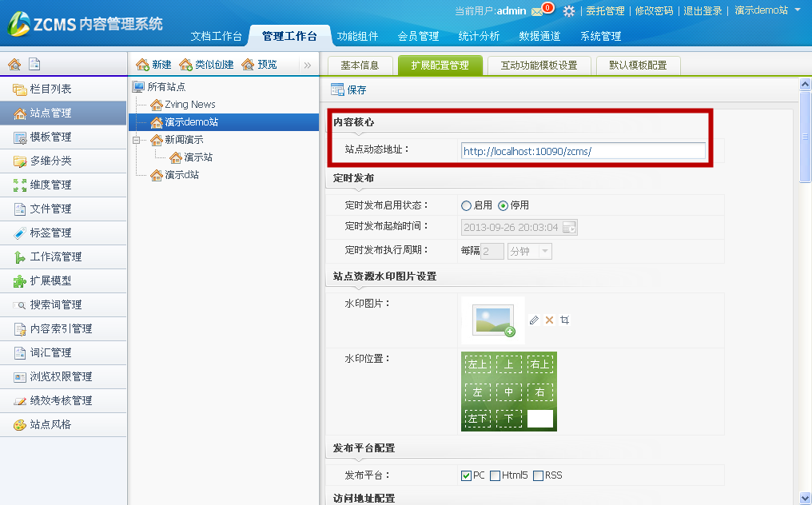Click the pencil edit icon for watermark image
812x505 pixels.
point(534,320)
